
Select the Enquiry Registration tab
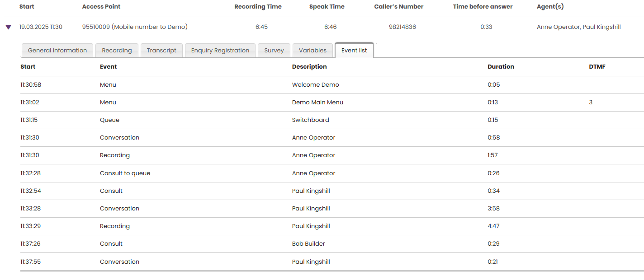click(x=220, y=51)
